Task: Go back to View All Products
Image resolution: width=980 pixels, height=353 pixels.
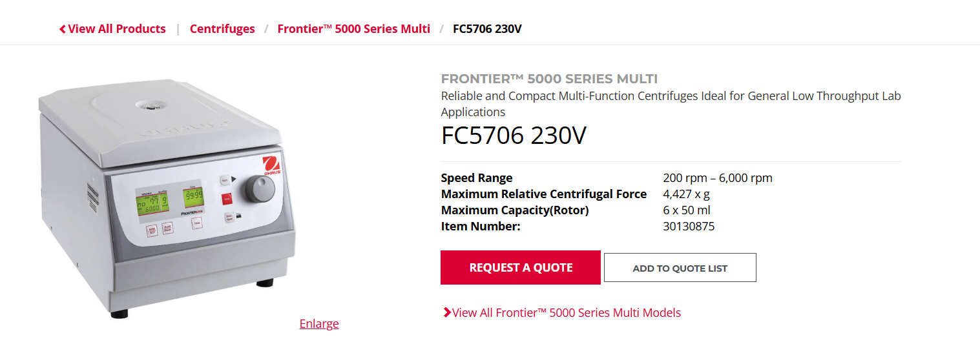Action: tap(116, 29)
